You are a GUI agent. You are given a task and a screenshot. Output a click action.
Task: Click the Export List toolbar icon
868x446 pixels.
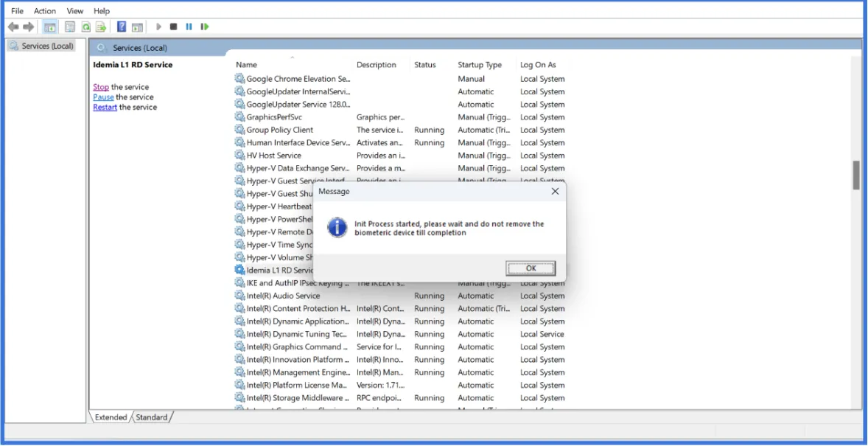pyautogui.click(x=101, y=27)
